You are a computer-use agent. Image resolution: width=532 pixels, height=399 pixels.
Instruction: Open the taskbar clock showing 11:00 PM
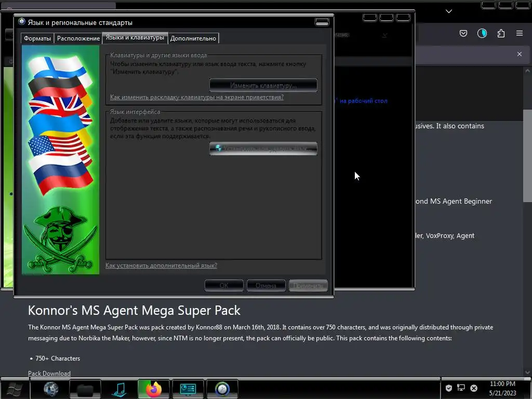[502, 388]
